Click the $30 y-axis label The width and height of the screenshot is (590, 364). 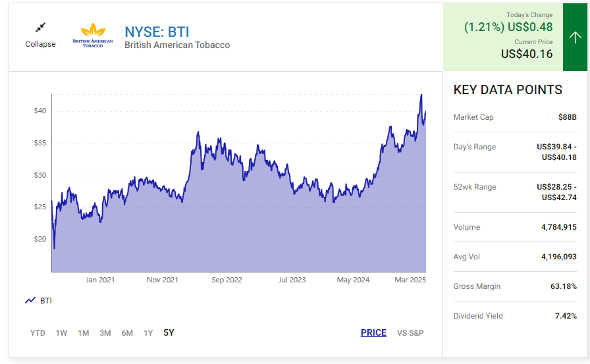click(40, 176)
